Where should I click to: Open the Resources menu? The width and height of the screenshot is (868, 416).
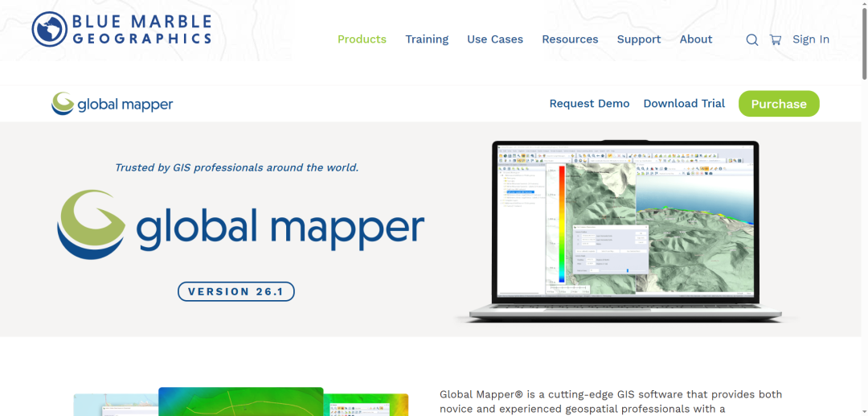coord(570,39)
